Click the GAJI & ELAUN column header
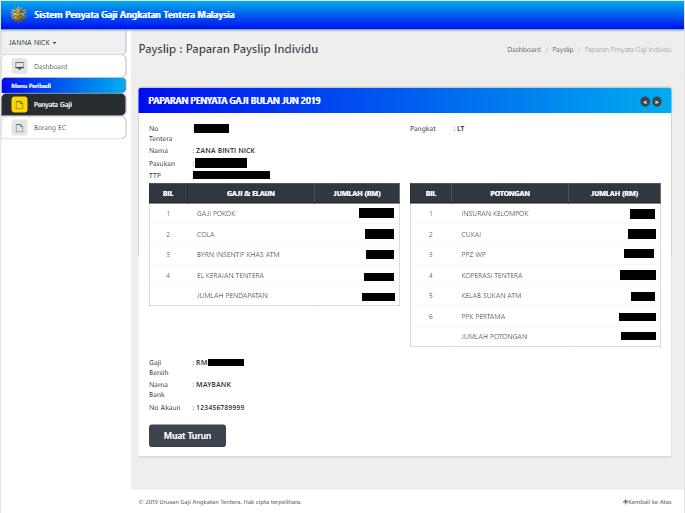 [250, 194]
